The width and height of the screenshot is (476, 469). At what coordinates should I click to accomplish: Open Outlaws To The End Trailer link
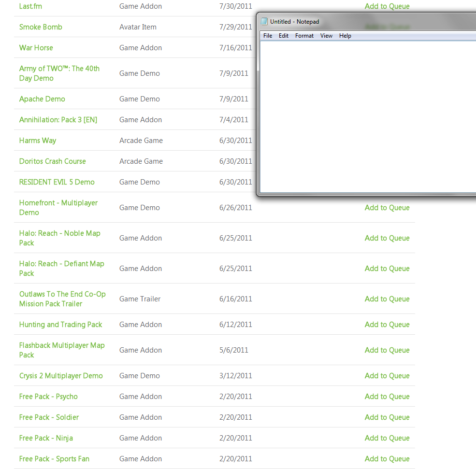[x=62, y=299]
